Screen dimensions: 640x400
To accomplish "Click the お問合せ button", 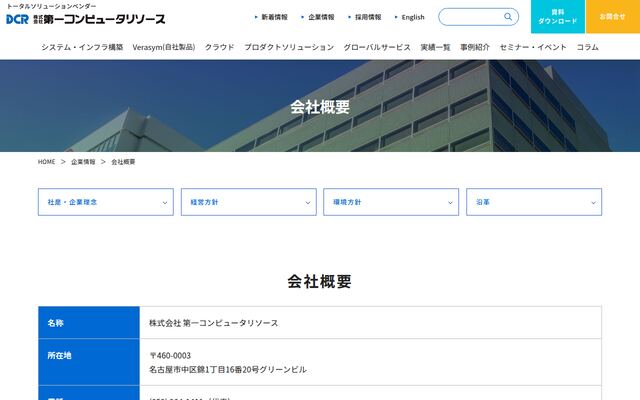I will pyautogui.click(x=613, y=17).
